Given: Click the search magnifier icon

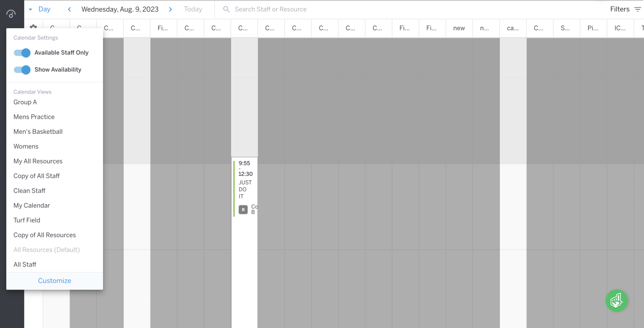Looking at the screenshot, I should click(x=225, y=9).
